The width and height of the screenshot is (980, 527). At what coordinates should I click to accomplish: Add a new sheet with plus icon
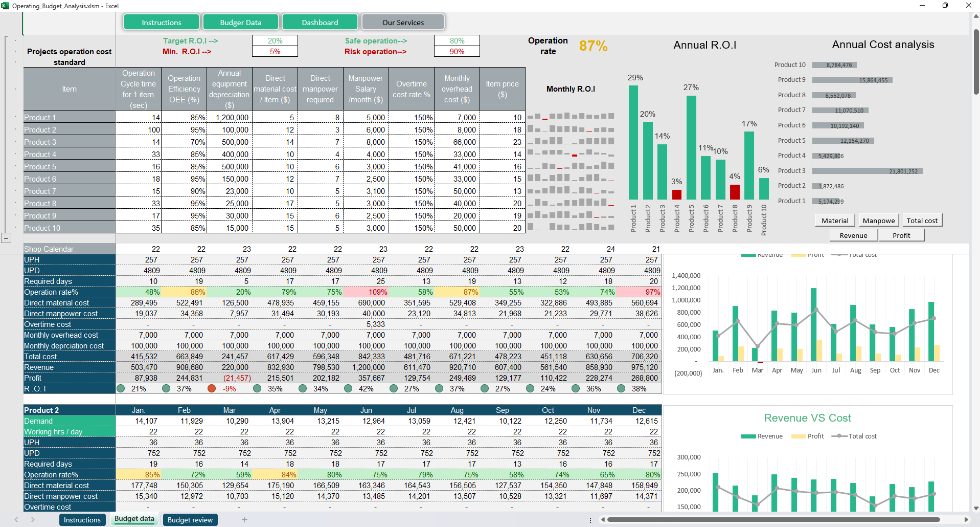point(244,520)
